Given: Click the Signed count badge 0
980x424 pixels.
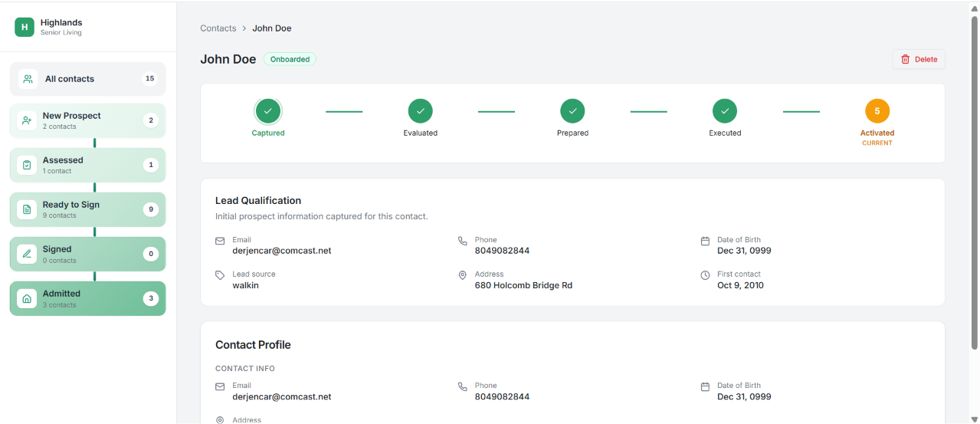Looking at the screenshot, I should point(151,254).
